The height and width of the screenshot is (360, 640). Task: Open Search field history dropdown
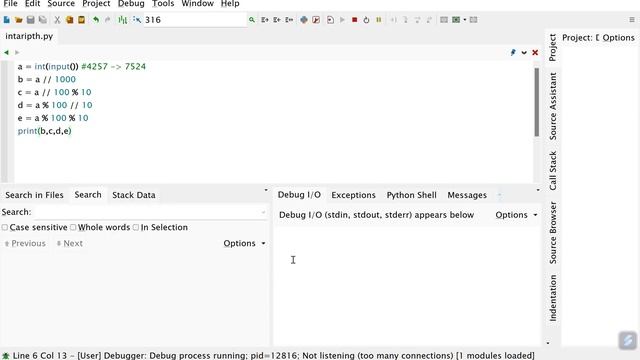[263, 212]
